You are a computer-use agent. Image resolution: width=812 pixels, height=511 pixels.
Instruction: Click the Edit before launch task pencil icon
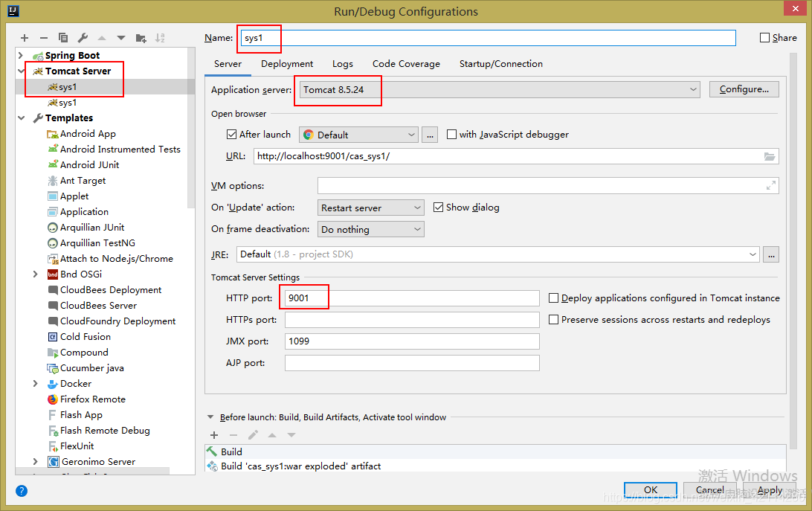pyautogui.click(x=253, y=435)
